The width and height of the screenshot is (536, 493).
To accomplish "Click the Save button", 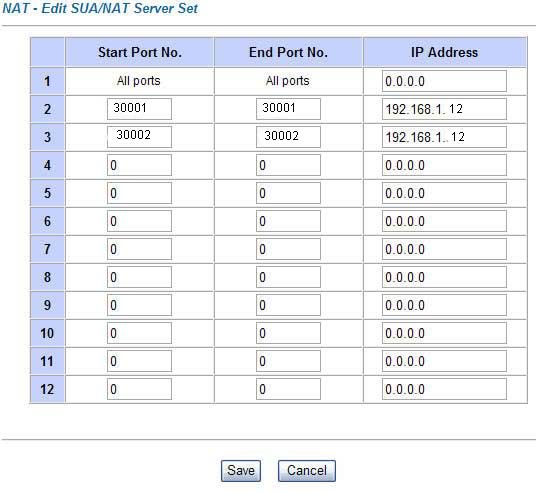I will tap(241, 471).
